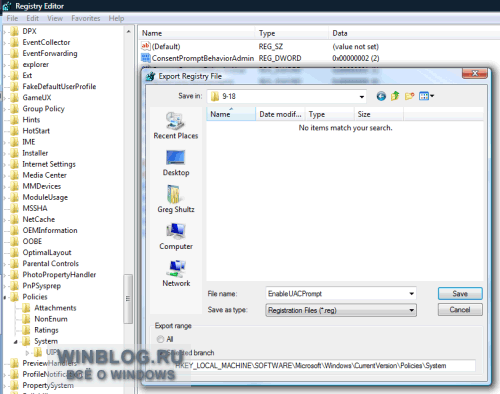Image resolution: width=500 pixels, height=394 pixels.
Task: Open the Favorites menu
Action: point(86,18)
